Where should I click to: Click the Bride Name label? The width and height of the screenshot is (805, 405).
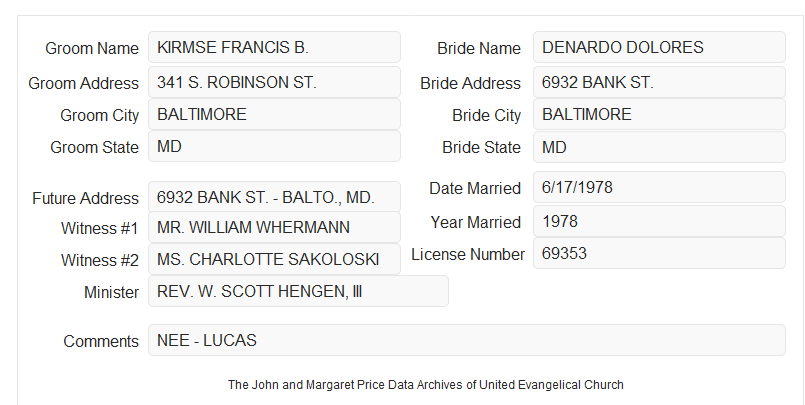479,48
